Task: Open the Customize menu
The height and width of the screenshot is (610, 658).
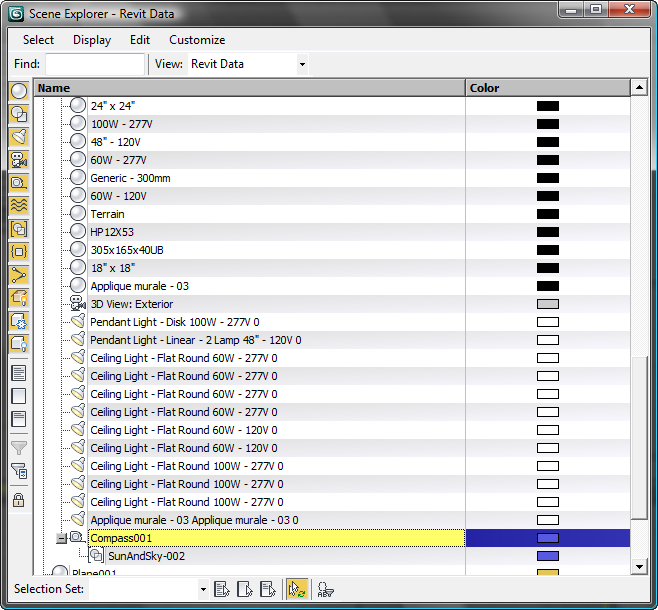Action: [x=197, y=40]
